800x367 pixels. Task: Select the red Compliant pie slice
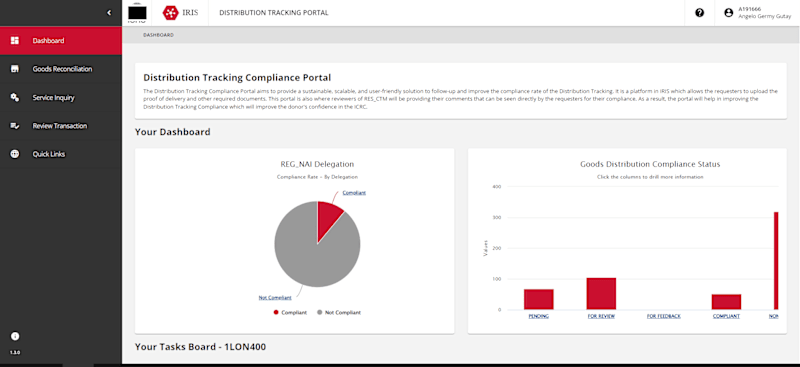[x=328, y=218]
